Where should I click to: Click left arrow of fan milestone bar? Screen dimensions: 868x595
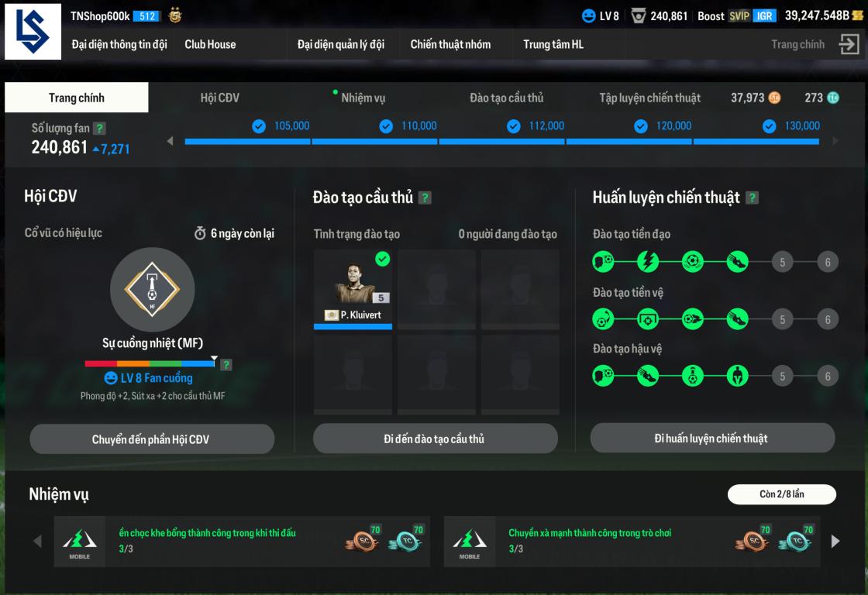pyautogui.click(x=170, y=141)
